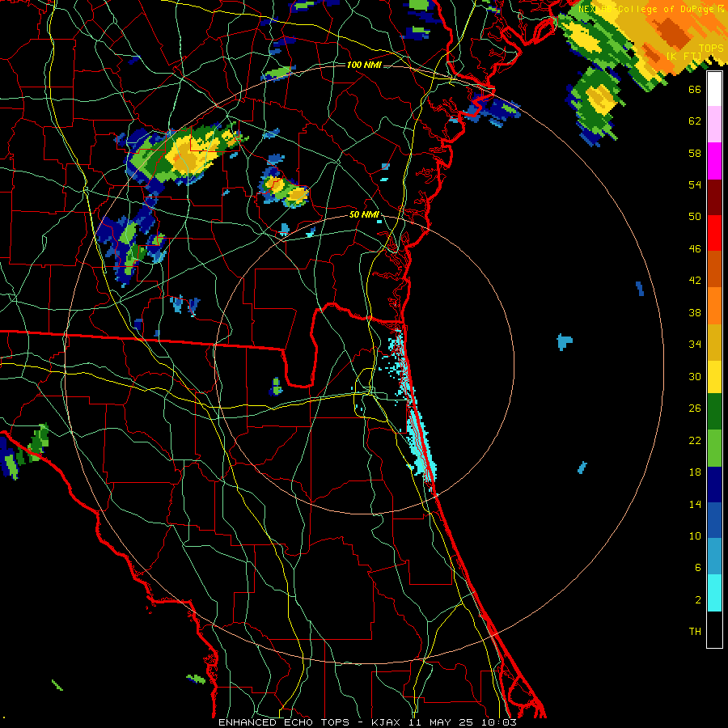
Task: Click the legend value "46"
Action: tap(695, 249)
